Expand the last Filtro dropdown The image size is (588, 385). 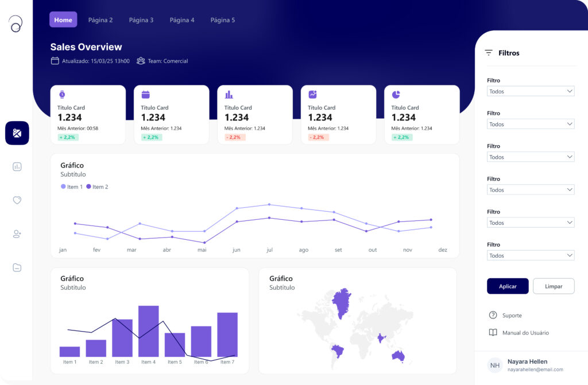[x=530, y=255]
